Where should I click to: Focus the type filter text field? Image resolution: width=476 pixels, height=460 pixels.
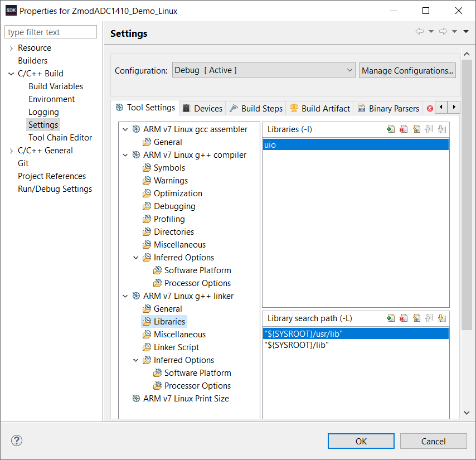tap(51, 32)
